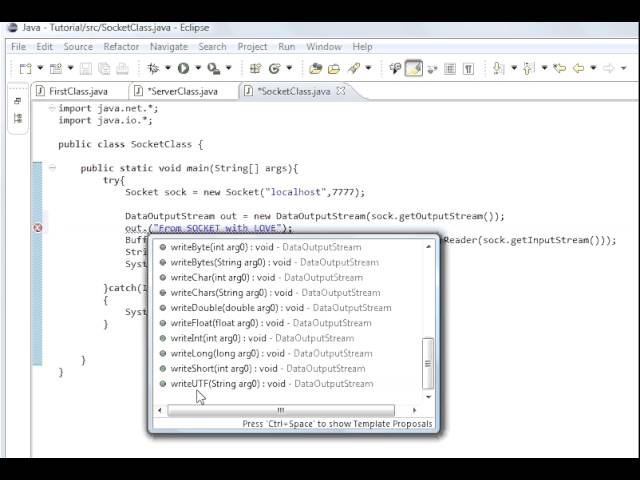Close the SocketClass.java editor tab
This screenshot has width=640, height=480.
click(x=340, y=91)
